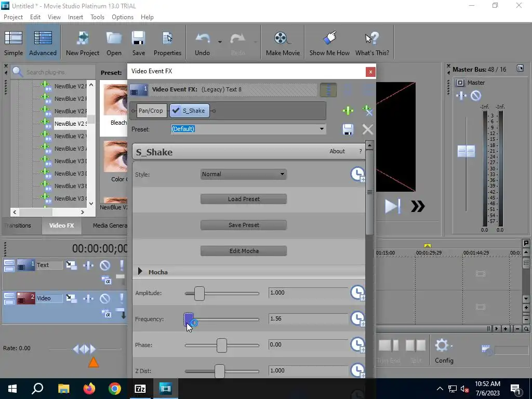The image size is (532, 399).
Task: Open the Style dropdown set to Normal
Action: click(x=243, y=174)
